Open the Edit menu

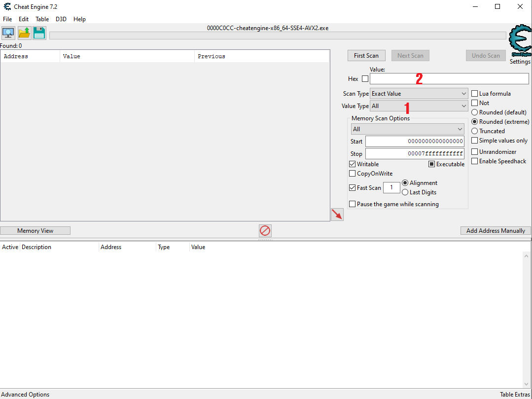point(23,19)
